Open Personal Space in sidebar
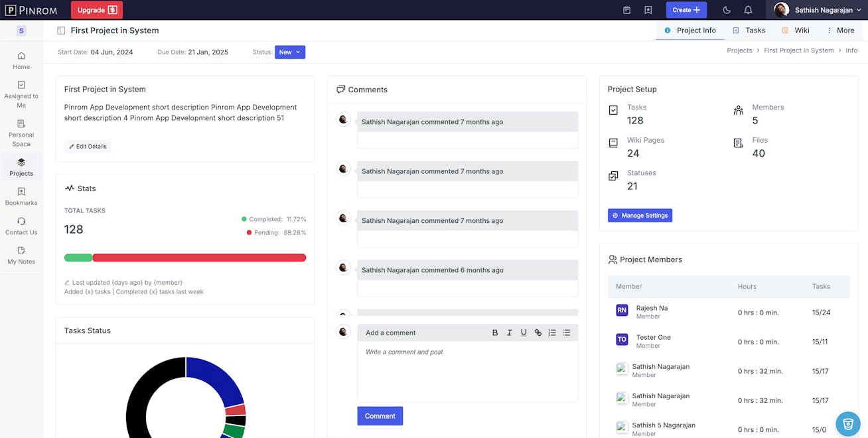 click(x=21, y=133)
